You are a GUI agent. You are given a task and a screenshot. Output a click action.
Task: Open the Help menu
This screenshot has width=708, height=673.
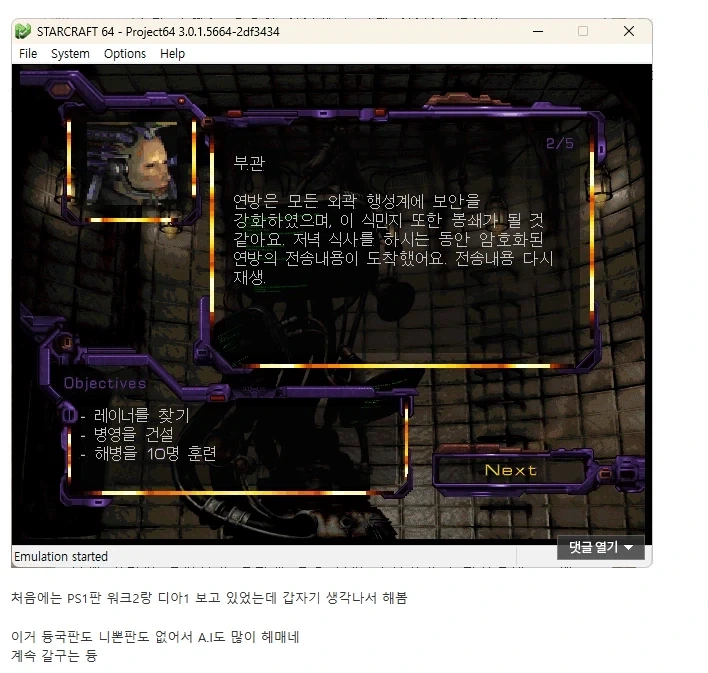[x=172, y=54]
